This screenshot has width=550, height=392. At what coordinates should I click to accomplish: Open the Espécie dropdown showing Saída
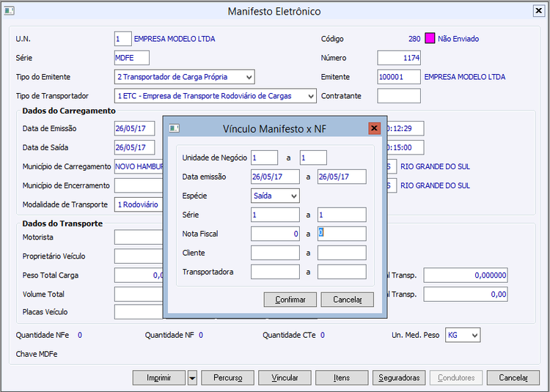click(293, 196)
